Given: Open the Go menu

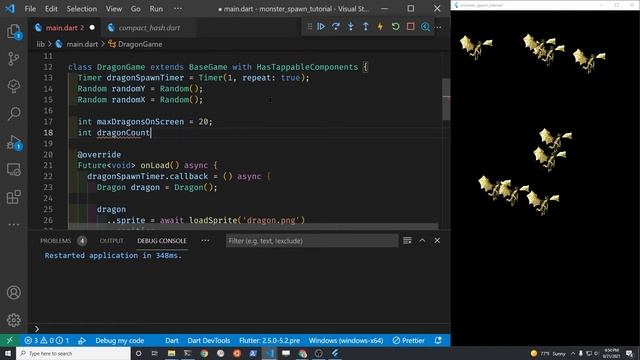Looking at the screenshot, I should (136, 9).
